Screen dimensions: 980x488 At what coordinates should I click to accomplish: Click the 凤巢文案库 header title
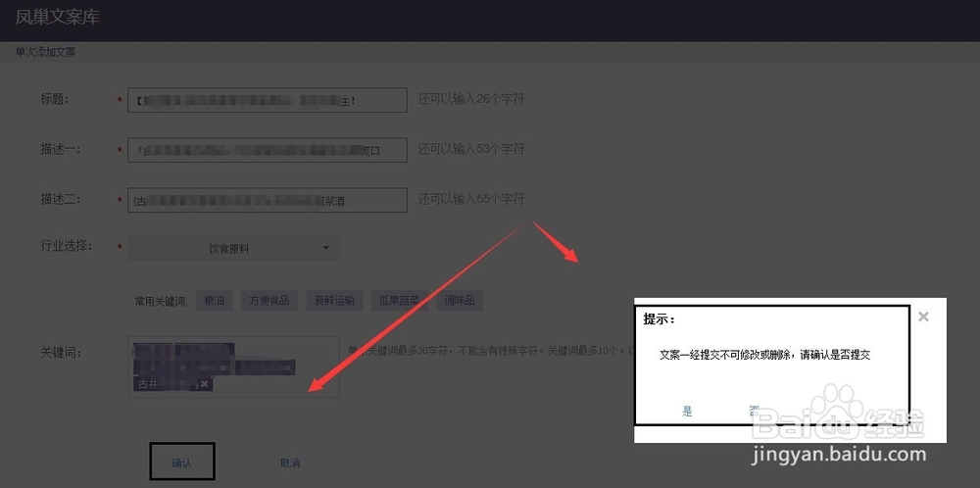(x=58, y=17)
